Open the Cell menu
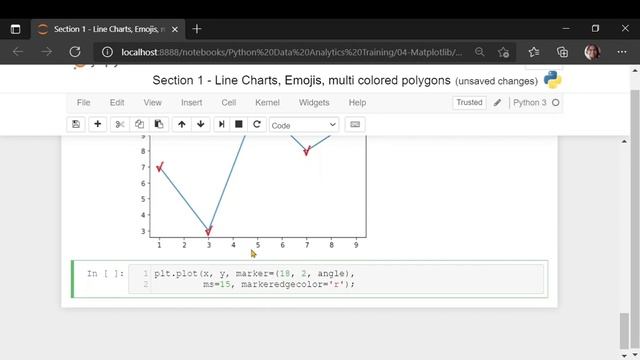The width and height of the screenshot is (640, 360). (229, 102)
